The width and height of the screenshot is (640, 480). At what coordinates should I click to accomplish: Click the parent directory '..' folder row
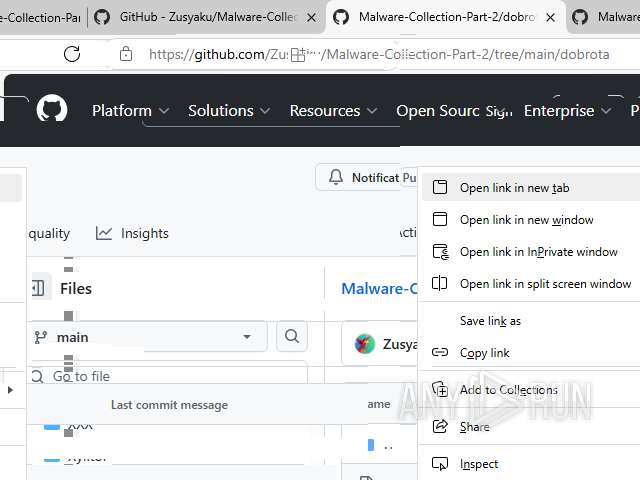pos(380,445)
